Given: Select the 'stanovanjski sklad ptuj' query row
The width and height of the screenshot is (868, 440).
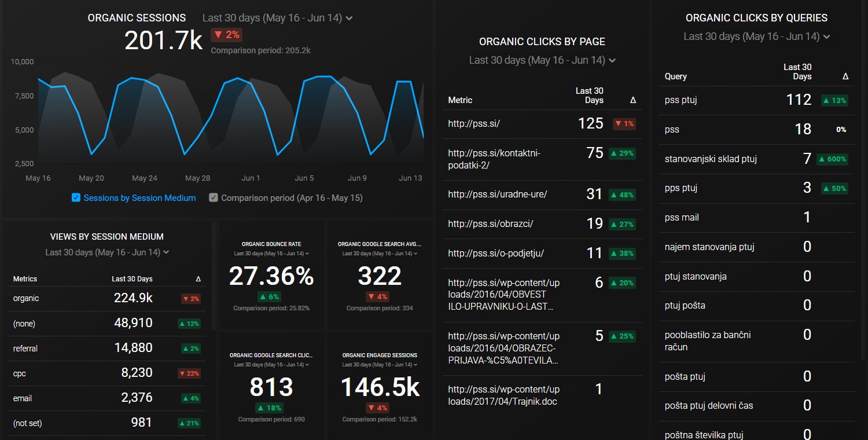Looking at the screenshot, I should coord(756,159).
